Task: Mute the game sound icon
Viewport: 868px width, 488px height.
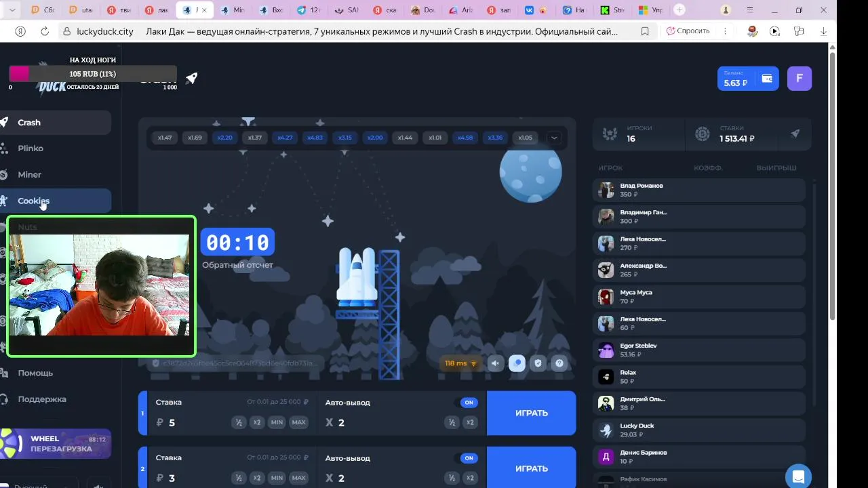Action: pyautogui.click(x=496, y=363)
